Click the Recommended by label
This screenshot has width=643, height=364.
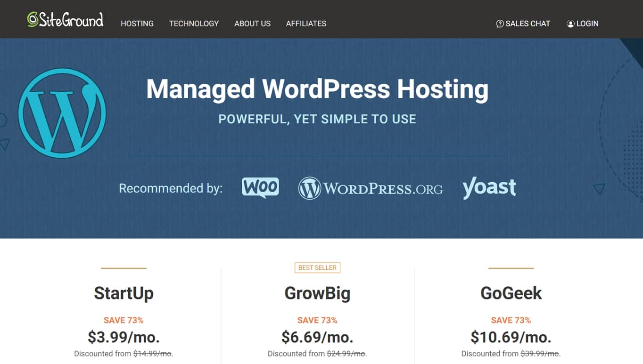(171, 188)
